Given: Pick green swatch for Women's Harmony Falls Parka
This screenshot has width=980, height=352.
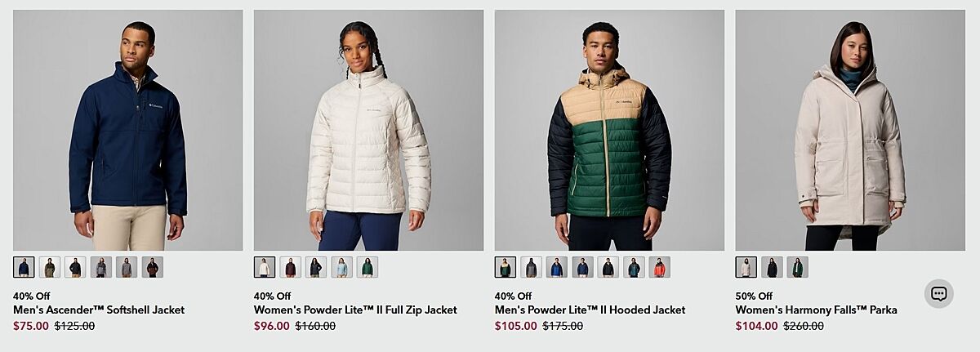Looking at the screenshot, I should (x=798, y=267).
